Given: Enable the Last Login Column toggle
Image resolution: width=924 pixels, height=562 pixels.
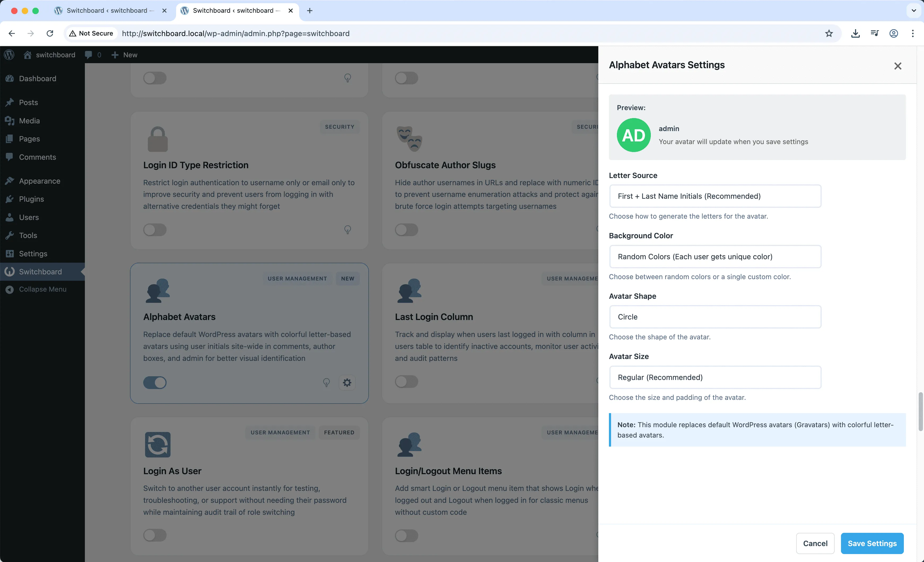Looking at the screenshot, I should [407, 382].
